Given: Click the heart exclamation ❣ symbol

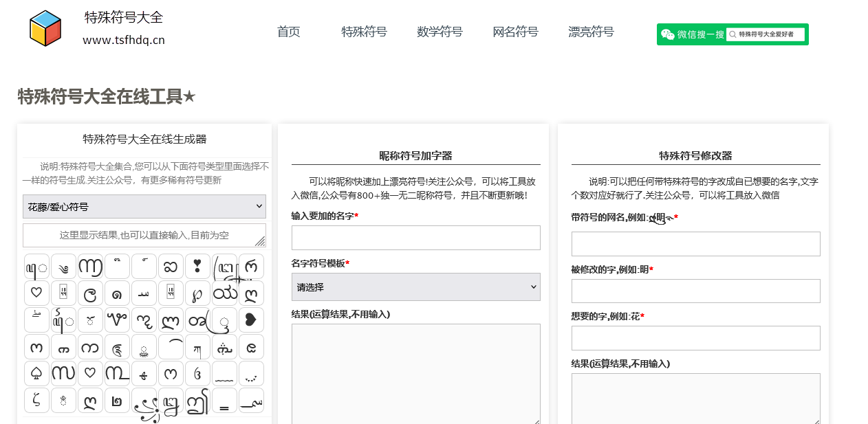Looking at the screenshot, I should click(x=197, y=266).
